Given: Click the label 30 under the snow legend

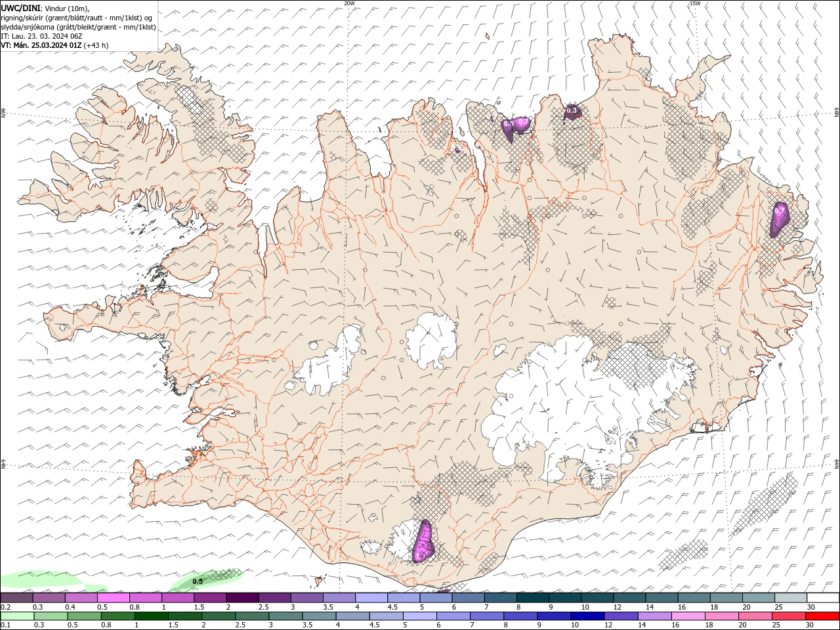Looking at the screenshot, I should click(x=811, y=607).
